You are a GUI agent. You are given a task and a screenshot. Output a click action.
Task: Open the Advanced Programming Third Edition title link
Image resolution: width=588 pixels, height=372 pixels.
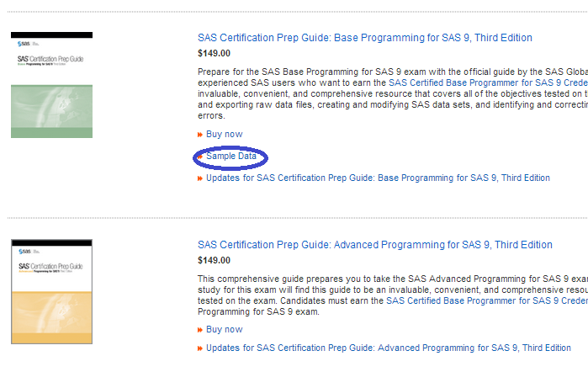click(x=374, y=245)
